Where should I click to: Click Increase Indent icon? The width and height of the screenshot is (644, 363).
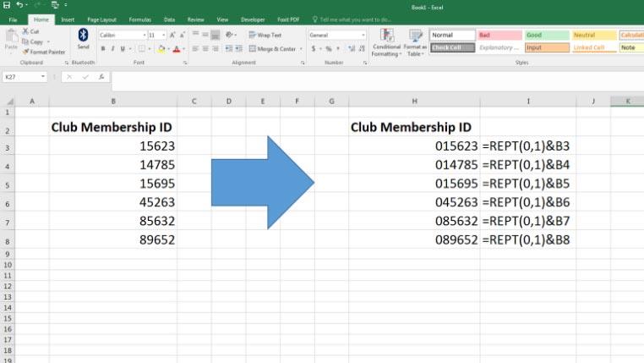(238, 49)
